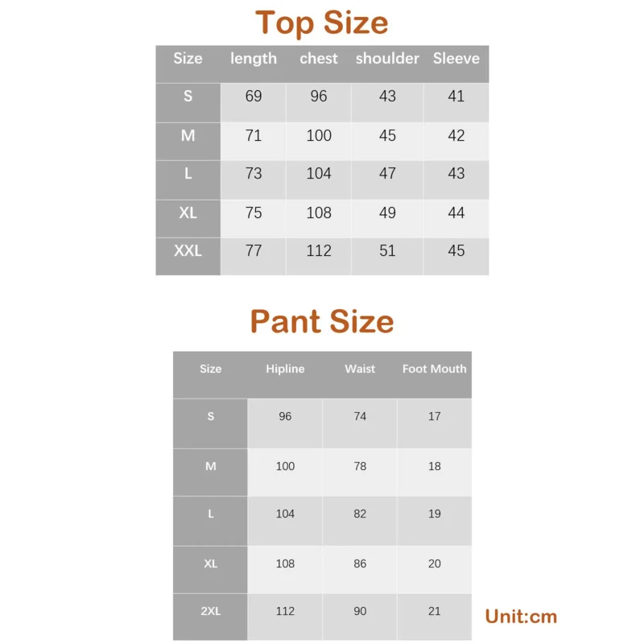Click the "Unit:cm" label

[x=521, y=617]
